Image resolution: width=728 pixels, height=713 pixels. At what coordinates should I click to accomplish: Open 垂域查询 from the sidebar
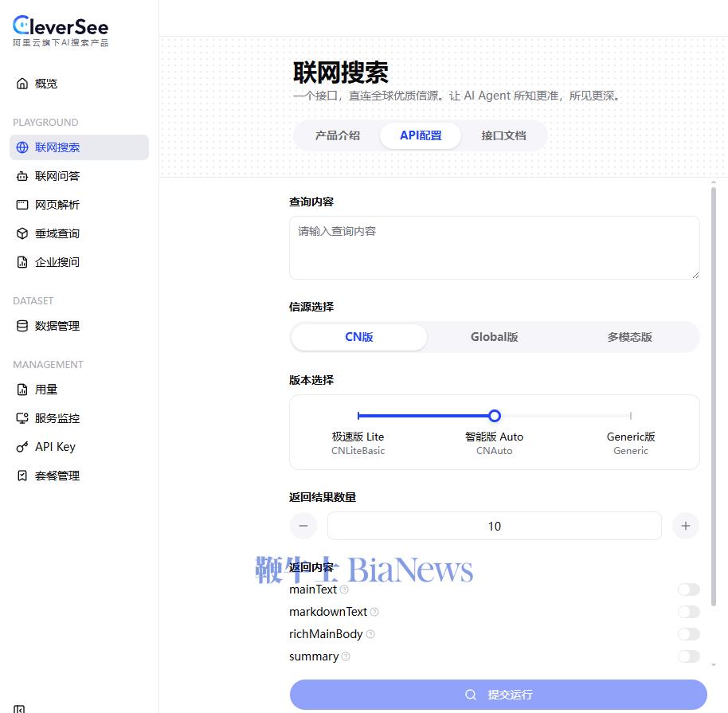coord(79,233)
